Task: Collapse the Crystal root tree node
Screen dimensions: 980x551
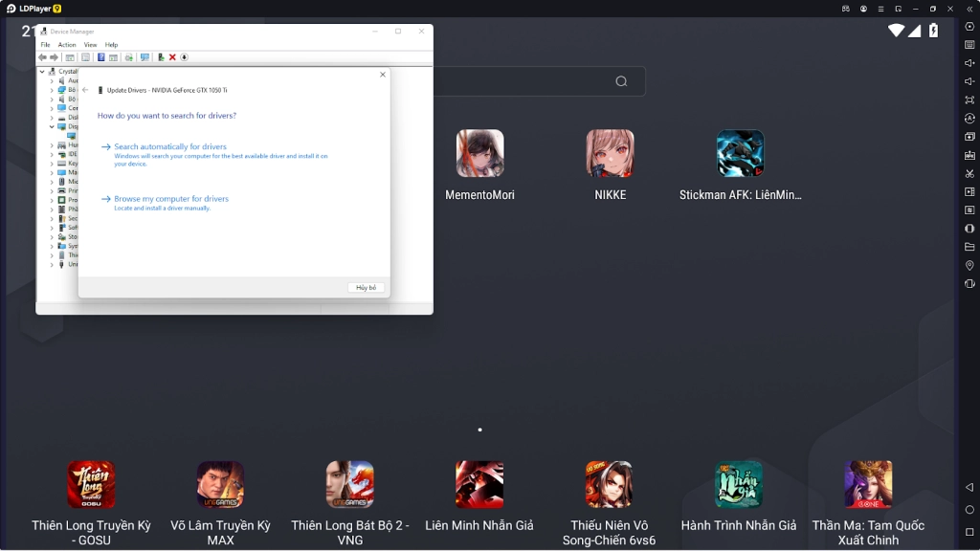Action: (x=42, y=72)
